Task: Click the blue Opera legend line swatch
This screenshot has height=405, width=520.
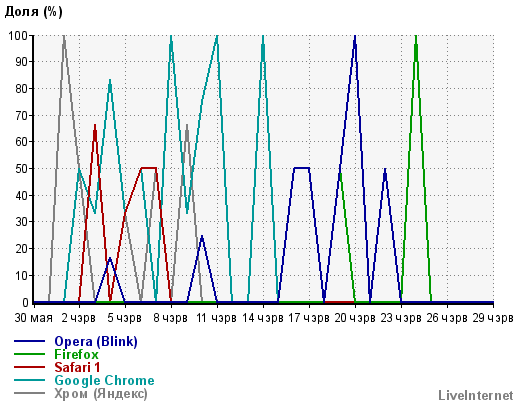Action: (29, 341)
